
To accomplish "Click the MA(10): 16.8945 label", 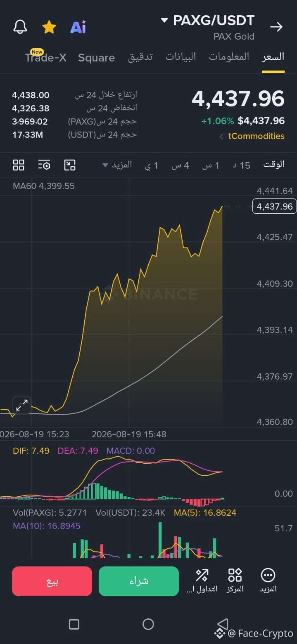I will coord(47,526).
